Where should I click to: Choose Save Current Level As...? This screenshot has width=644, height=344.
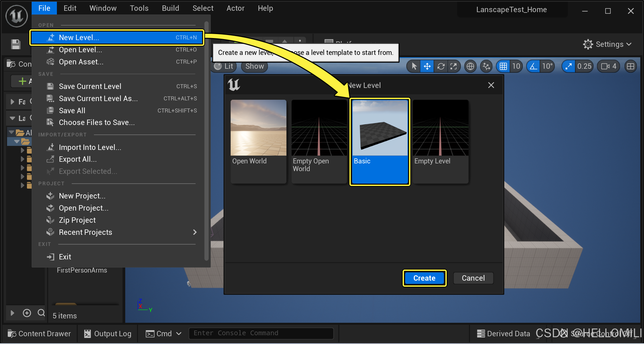click(118, 98)
